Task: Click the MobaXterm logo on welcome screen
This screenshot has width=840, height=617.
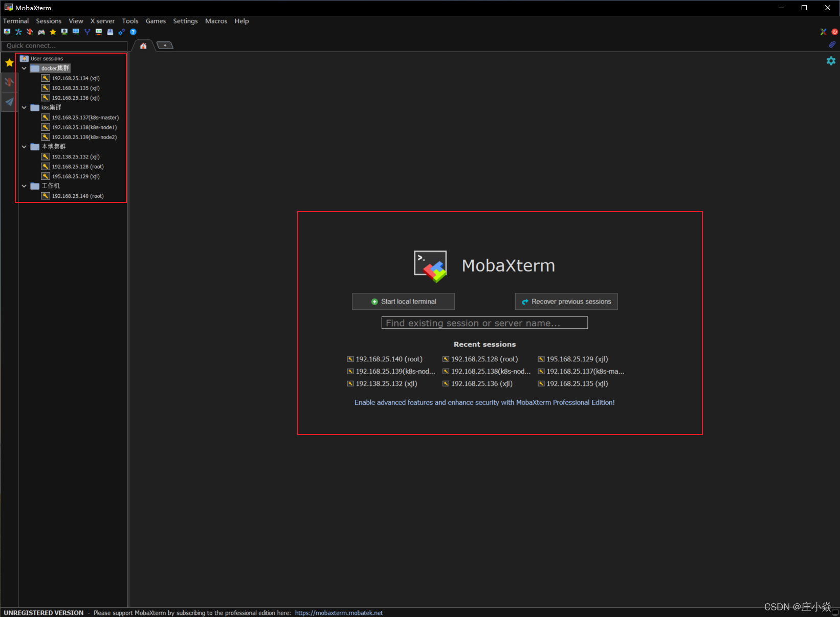Action: (430, 266)
